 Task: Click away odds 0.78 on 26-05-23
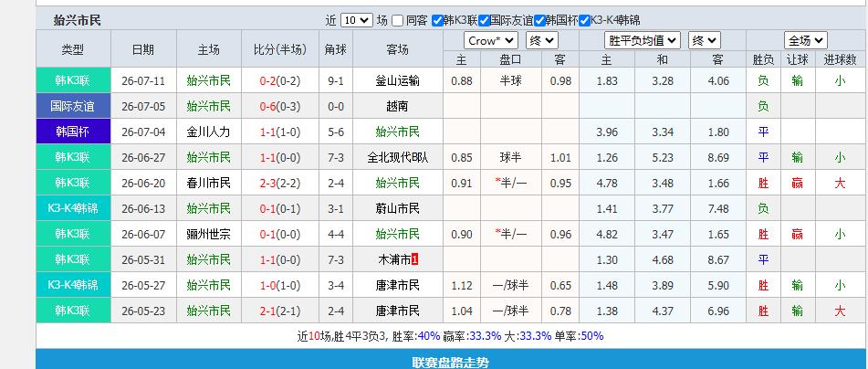click(x=560, y=311)
